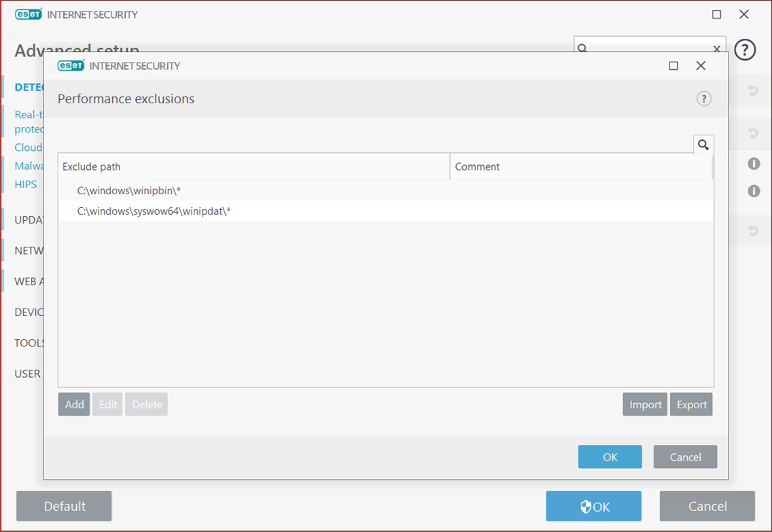Confirm Performance exclusions with OK
This screenshot has height=532, width=772.
tap(610, 457)
